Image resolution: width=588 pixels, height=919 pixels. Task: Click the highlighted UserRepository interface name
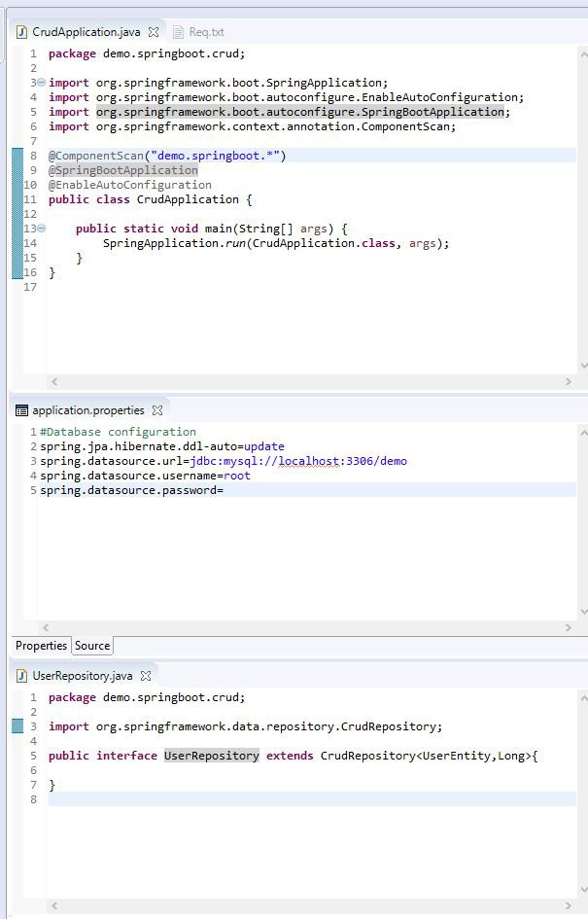coord(212,756)
